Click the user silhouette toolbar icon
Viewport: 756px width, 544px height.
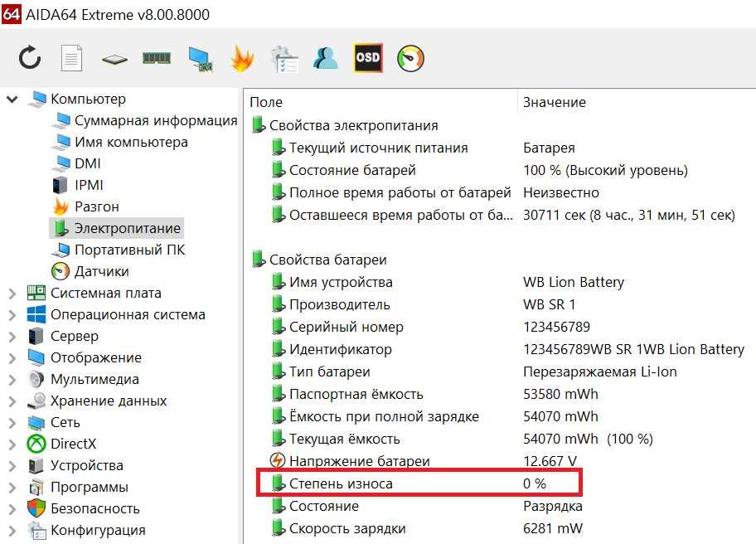pos(326,58)
